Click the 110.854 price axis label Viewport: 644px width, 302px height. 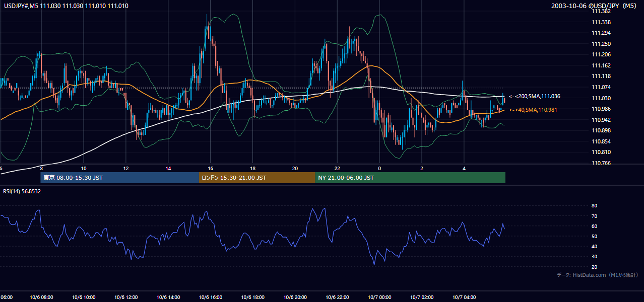pyautogui.click(x=601, y=141)
